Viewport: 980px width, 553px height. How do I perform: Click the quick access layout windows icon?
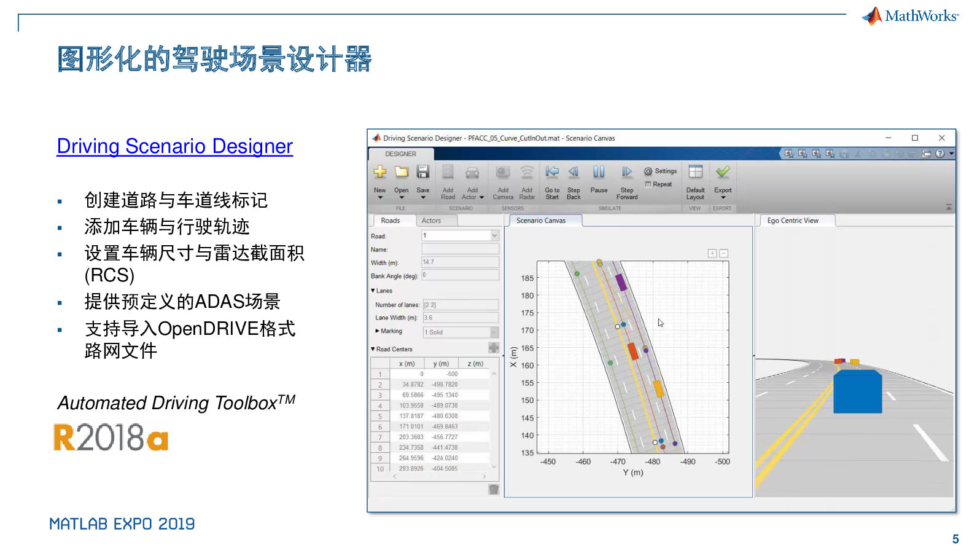tap(927, 154)
